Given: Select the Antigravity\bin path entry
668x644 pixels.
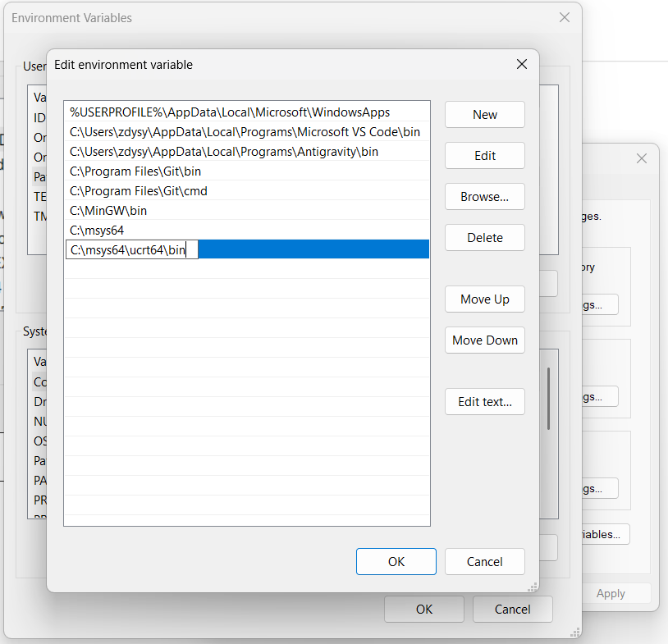Looking at the screenshot, I should coord(224,152).
